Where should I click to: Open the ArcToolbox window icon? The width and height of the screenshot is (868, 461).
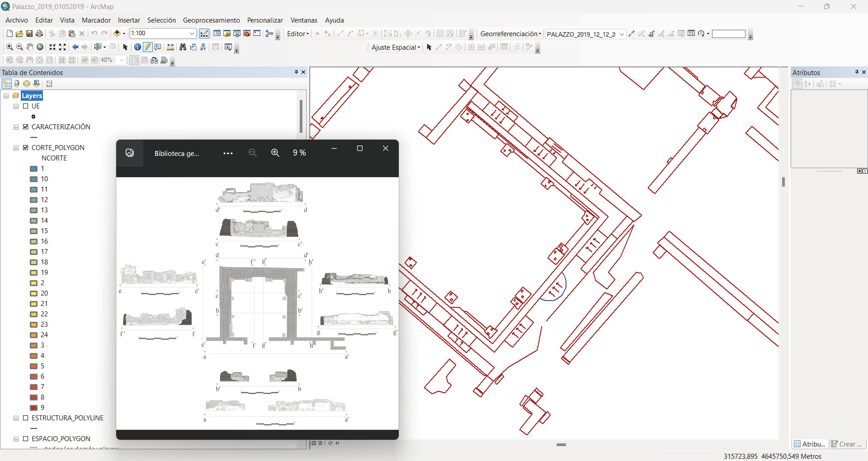[247, 33]
